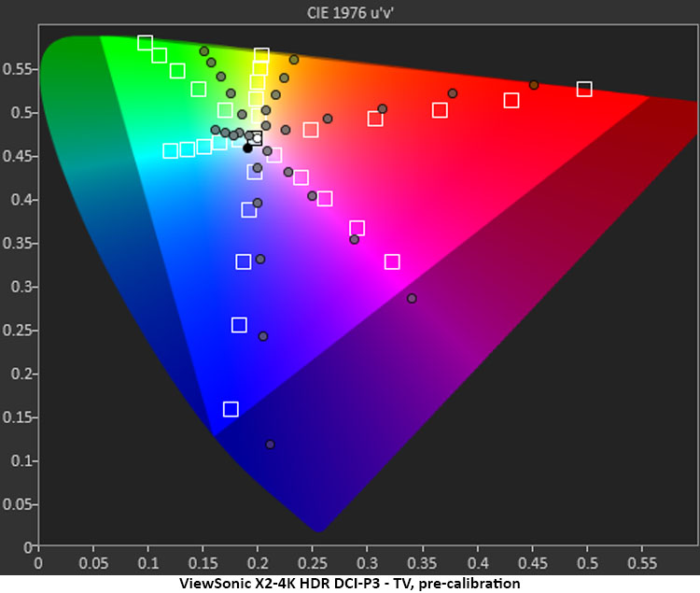Image resolution: width=700 pixels, height=593 pixels.
Task: Select the lowest white square blue target
Action: (231, 409)
